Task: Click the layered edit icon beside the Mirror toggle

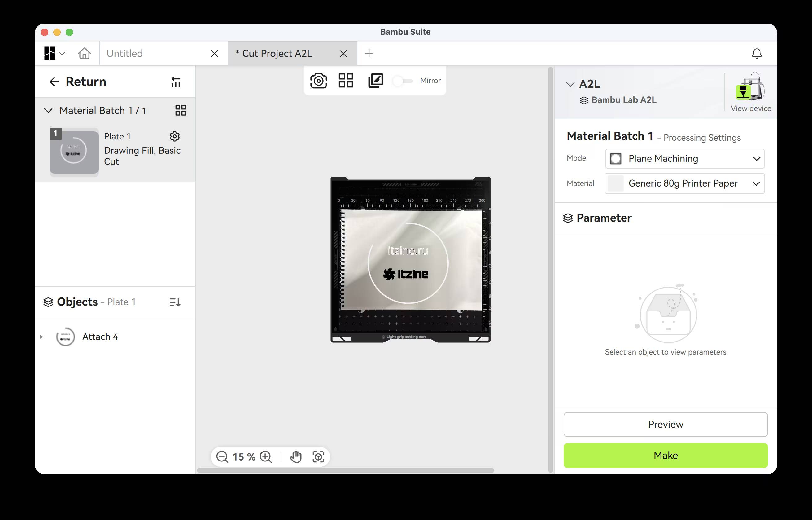Action: point(375,81)
